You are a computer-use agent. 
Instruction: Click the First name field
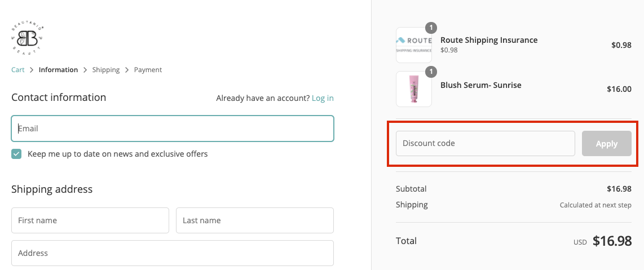pos(90,220)
